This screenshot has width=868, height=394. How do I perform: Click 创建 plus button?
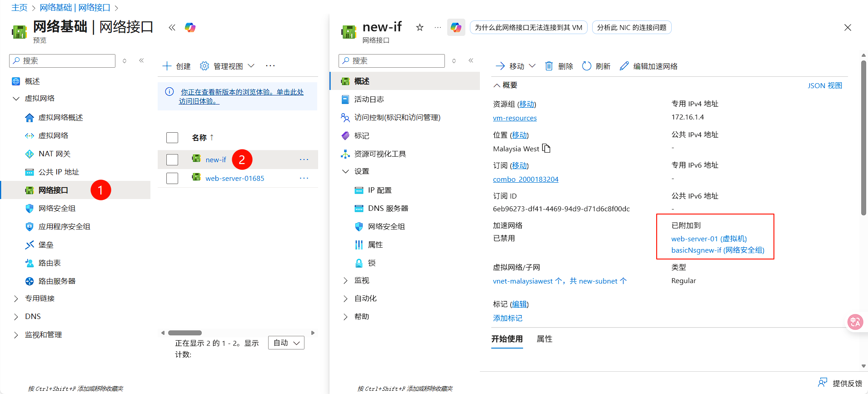point(177,66)
